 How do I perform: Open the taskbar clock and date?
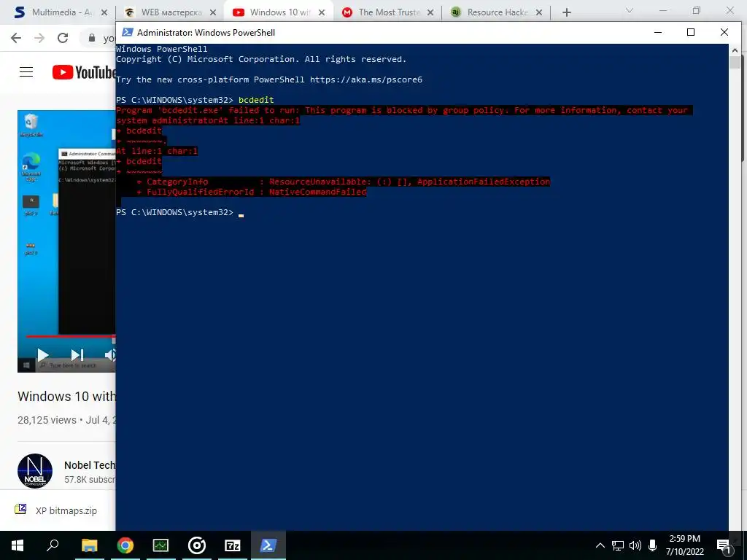pyautogui.click(x=685, y=545)
